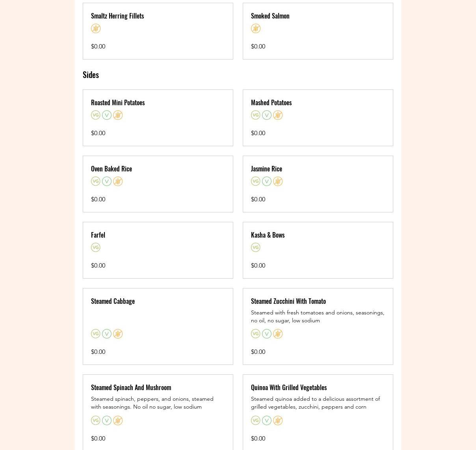Click the Kasha & Bows item title
The image size is (476, 450).
[268, 235]
